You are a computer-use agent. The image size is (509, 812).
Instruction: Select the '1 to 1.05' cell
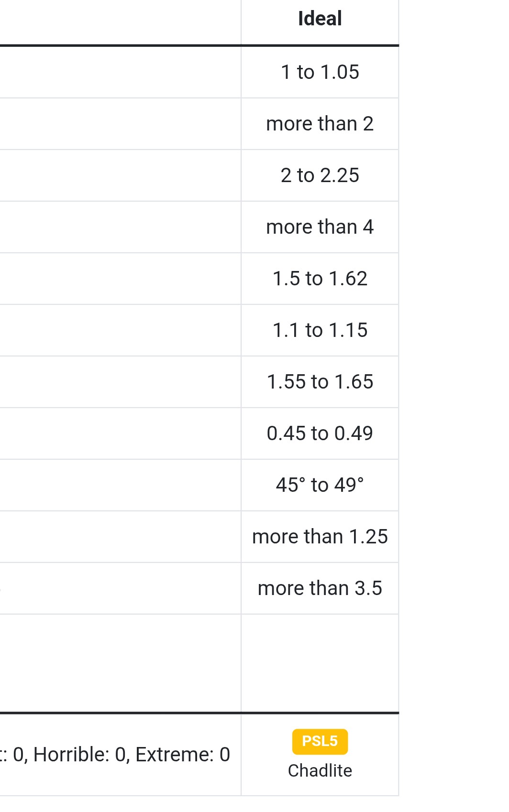(x=320, y=72)
